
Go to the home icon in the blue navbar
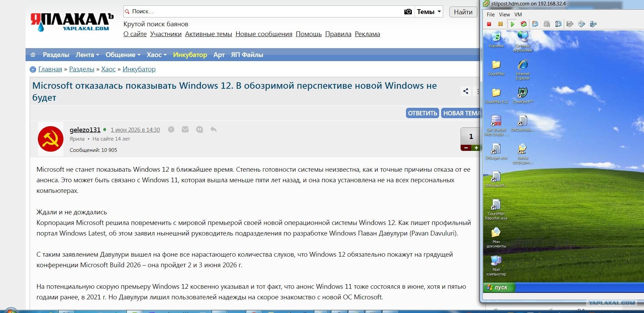33,55
